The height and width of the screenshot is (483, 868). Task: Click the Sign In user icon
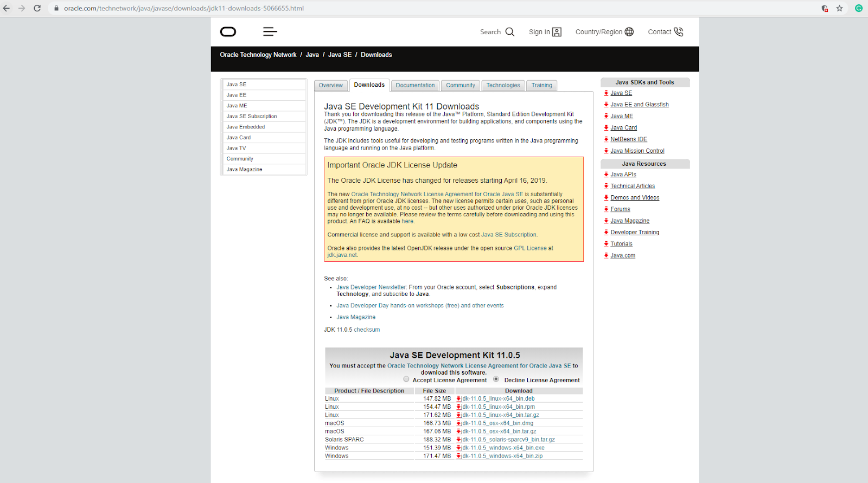557,32
